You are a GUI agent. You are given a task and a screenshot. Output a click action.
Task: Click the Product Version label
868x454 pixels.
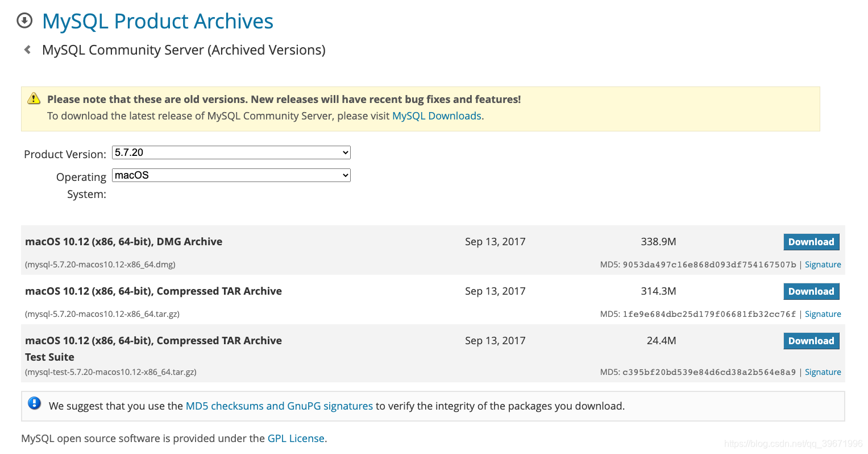pos(65,154)
